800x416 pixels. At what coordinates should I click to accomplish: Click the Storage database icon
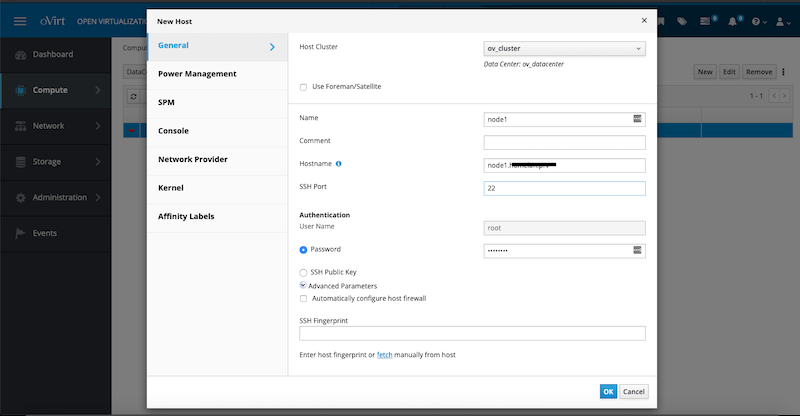20,162
